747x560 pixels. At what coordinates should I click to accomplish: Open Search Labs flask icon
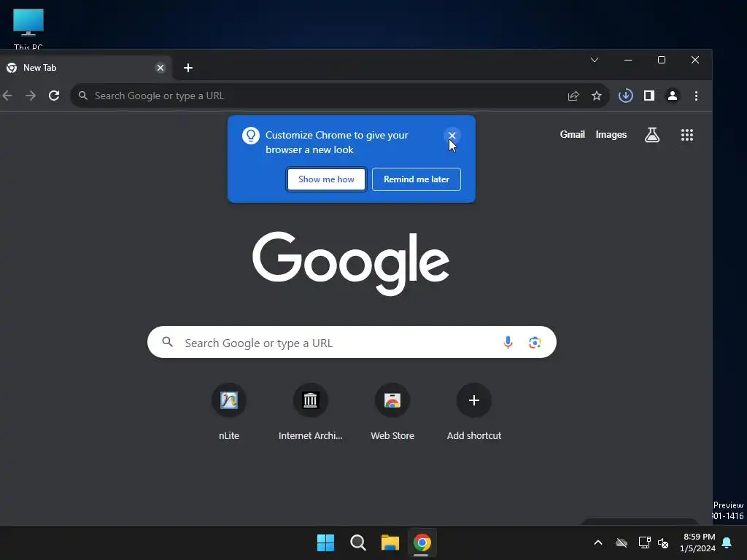point(652,135)
